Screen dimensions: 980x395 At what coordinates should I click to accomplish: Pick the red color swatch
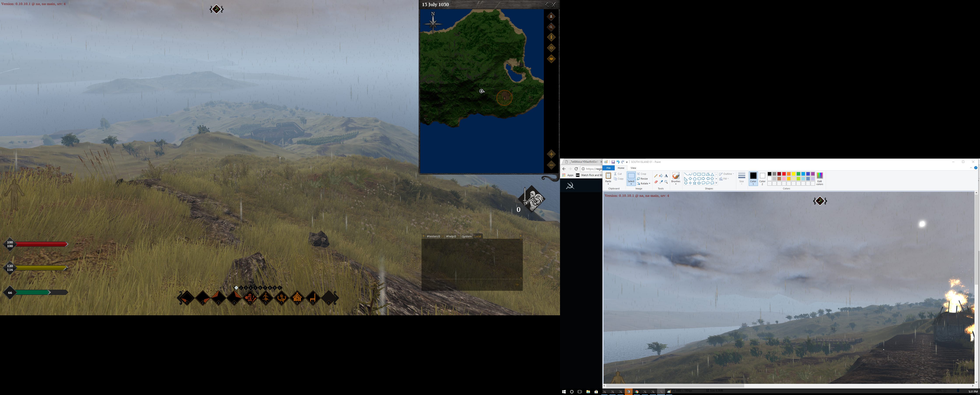coord(784,174)
